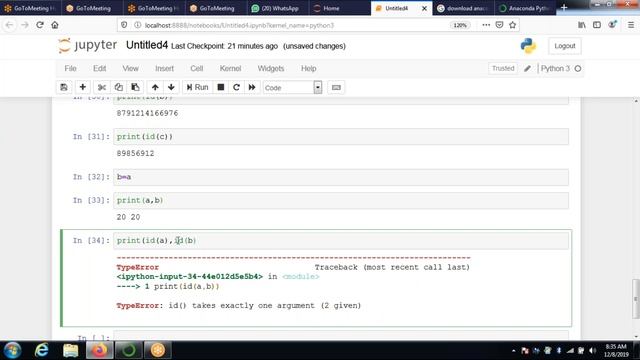The width and height of the screenshot is (640, 360).
Task: Click the Pocket save icon in address bar
Action: (499, 25)
